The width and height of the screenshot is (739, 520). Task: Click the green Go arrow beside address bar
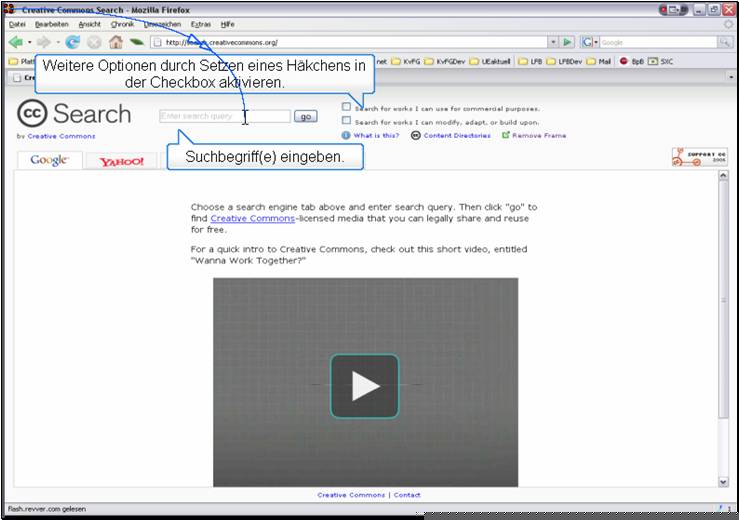click(x=567, y=42)
